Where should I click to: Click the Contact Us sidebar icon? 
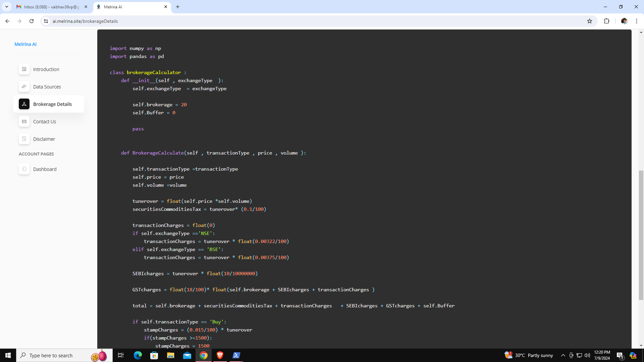coord(24,121)
